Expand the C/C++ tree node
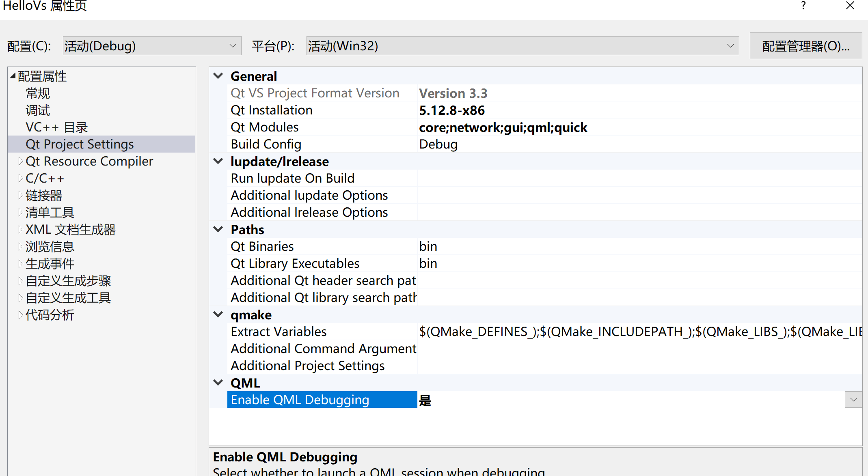868x476 pixels. pyautogui.click(x=21, y=178)
